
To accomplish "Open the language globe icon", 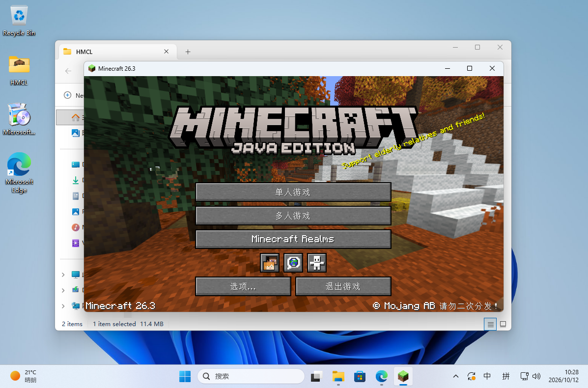I will tap(293, 263).
